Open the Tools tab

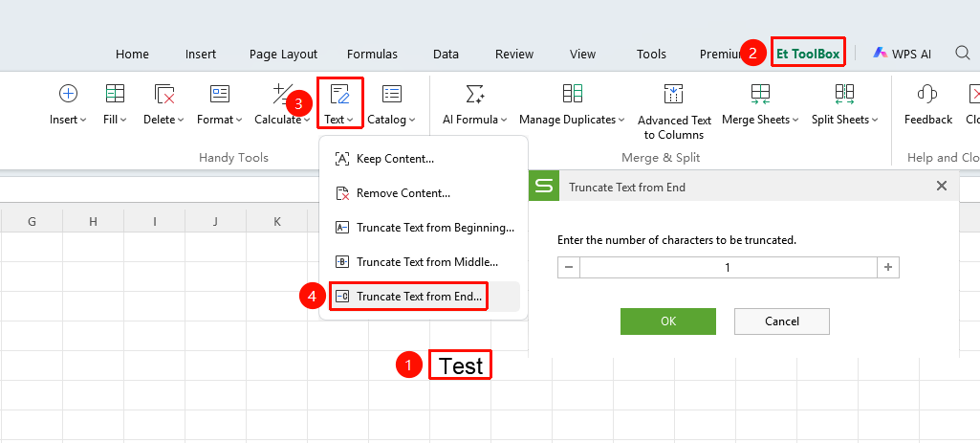click(651, 55)
